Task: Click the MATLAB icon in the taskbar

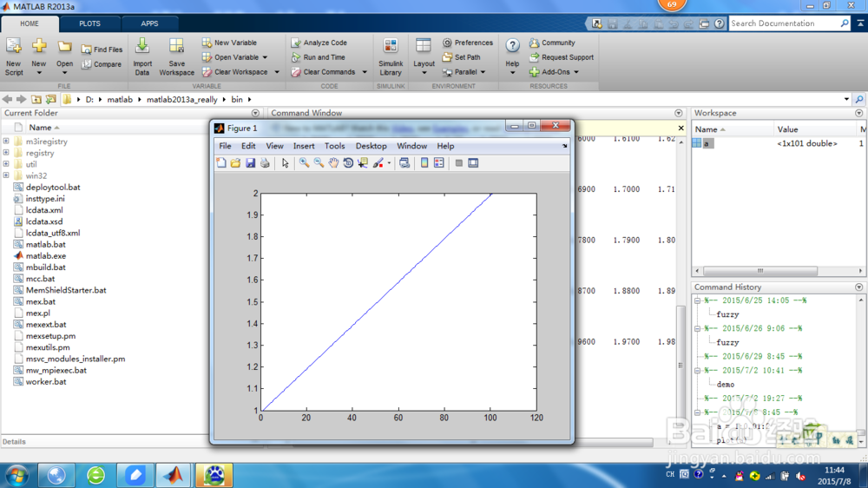Action: tap(174, 475)
